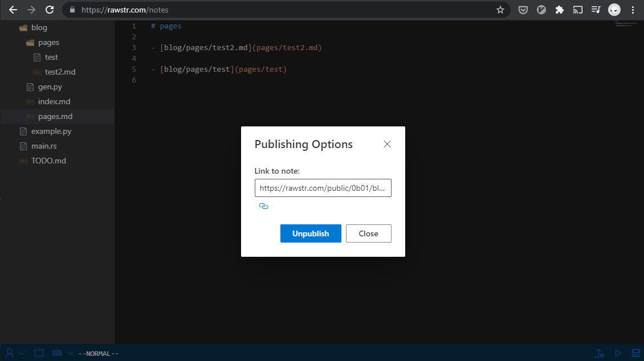
Task: Click inside the Link to note field
Action: tap(323, 188)
